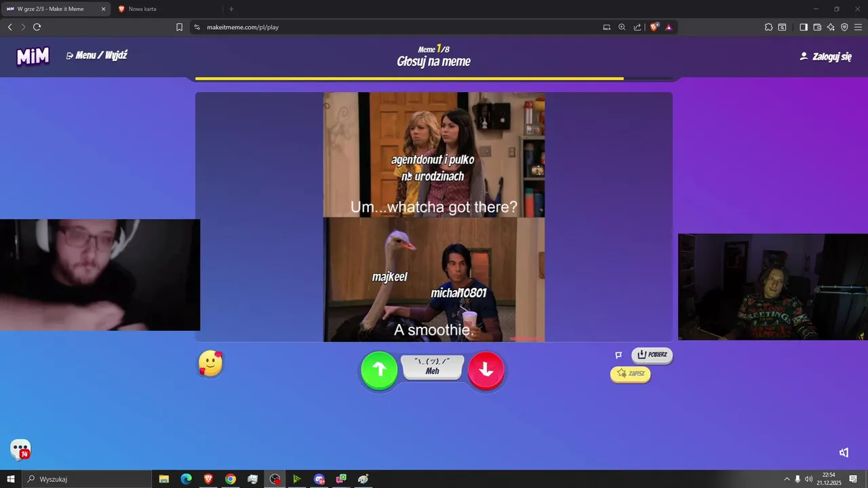Screen dimensions: 868x488
Task: Open Brave VPN shield icon
Action: [x=844, y=27]
